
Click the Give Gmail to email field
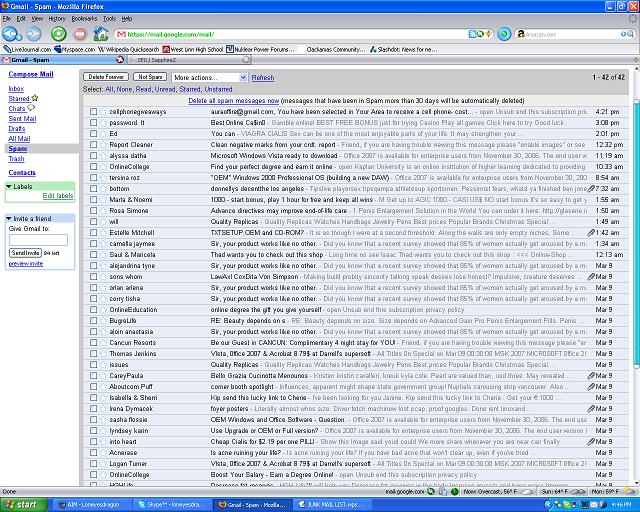pos(38,240)
